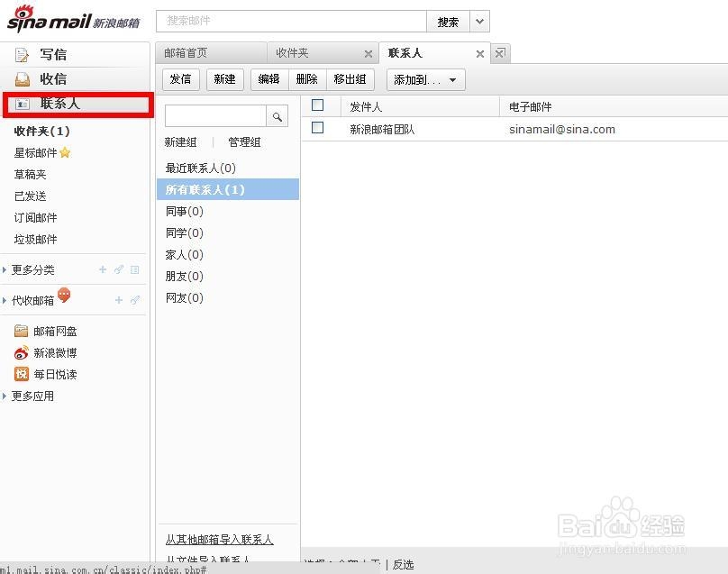Open the search options dropdown beside 搜索
This screenshot has height=574, width=728.
pyautogui.click(x=478, y=21)
